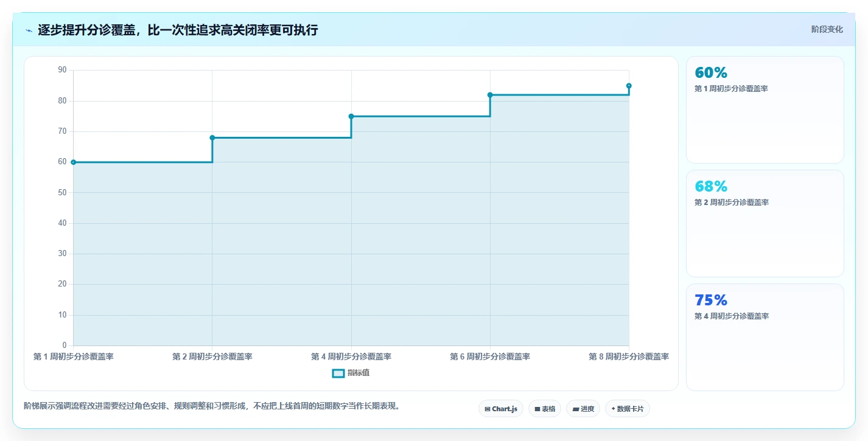Click the chart title 逐步提升分诊覆盖
The width and height of the screenshot is (868, 441).
click(178, 30)
